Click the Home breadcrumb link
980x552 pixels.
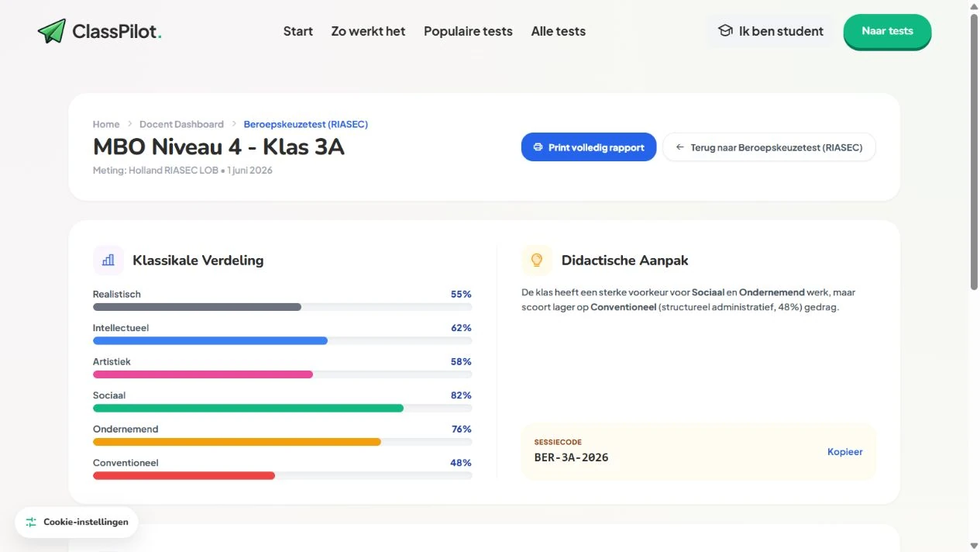[106, 124]
